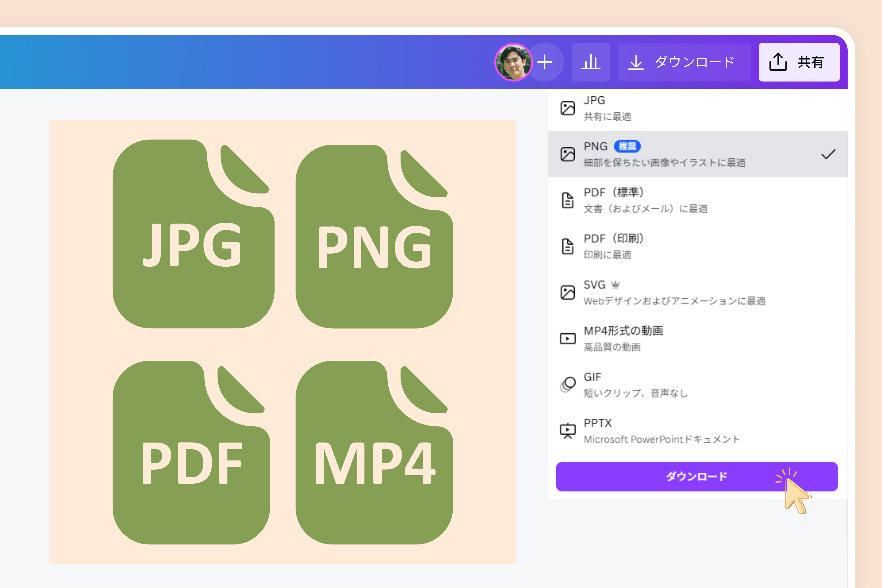Viewport: 882px width, 588px height.
Task: Select the SVG format option
Action: pos(698,292)
